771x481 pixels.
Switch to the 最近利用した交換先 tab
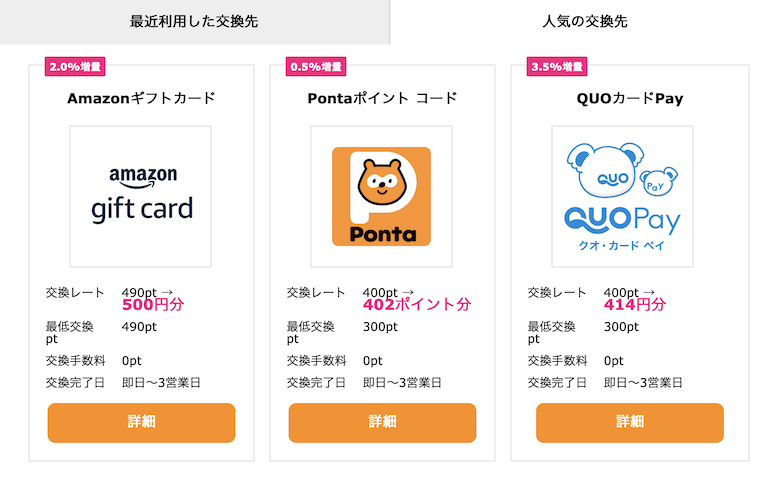pos(195,22)
